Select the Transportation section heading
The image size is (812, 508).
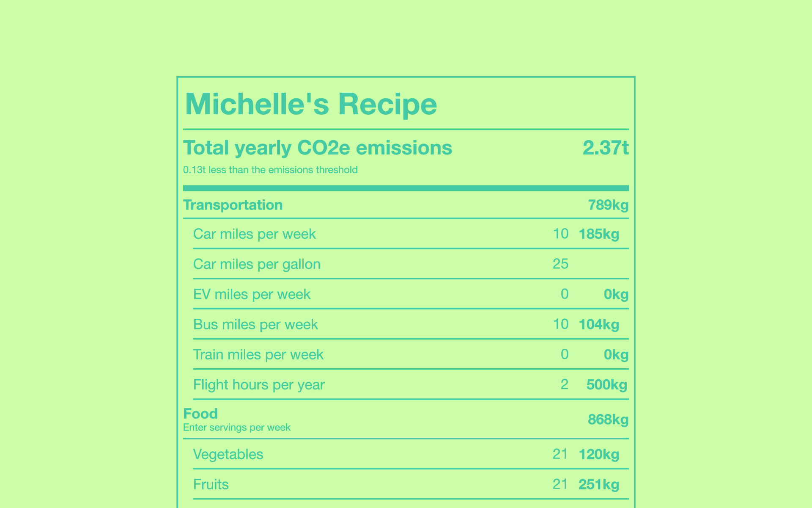point(233,205)
